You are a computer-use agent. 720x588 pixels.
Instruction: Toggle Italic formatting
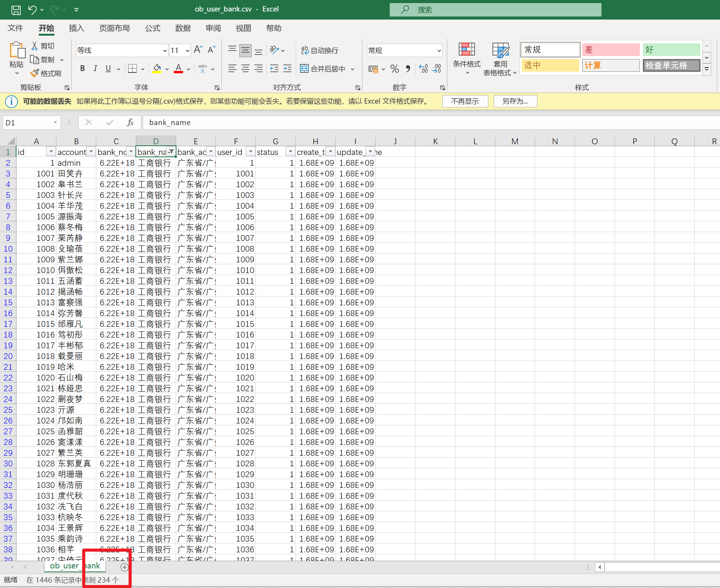point(95,69)
